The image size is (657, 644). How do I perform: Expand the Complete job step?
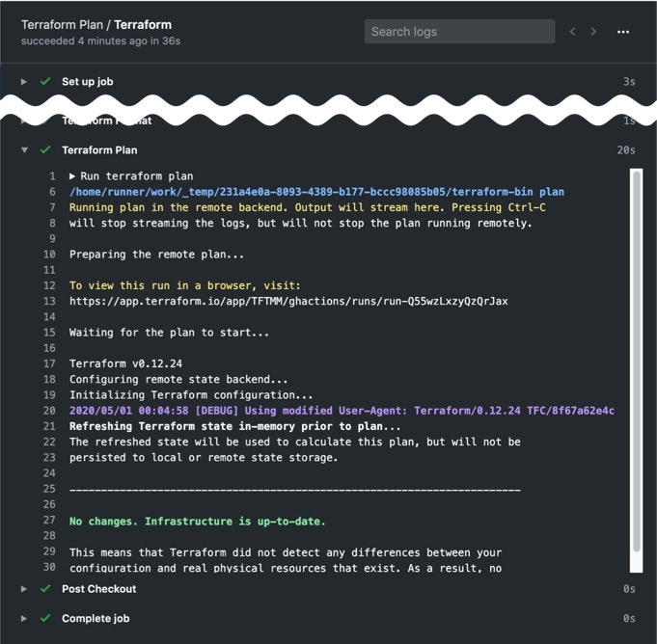[25, 619]
